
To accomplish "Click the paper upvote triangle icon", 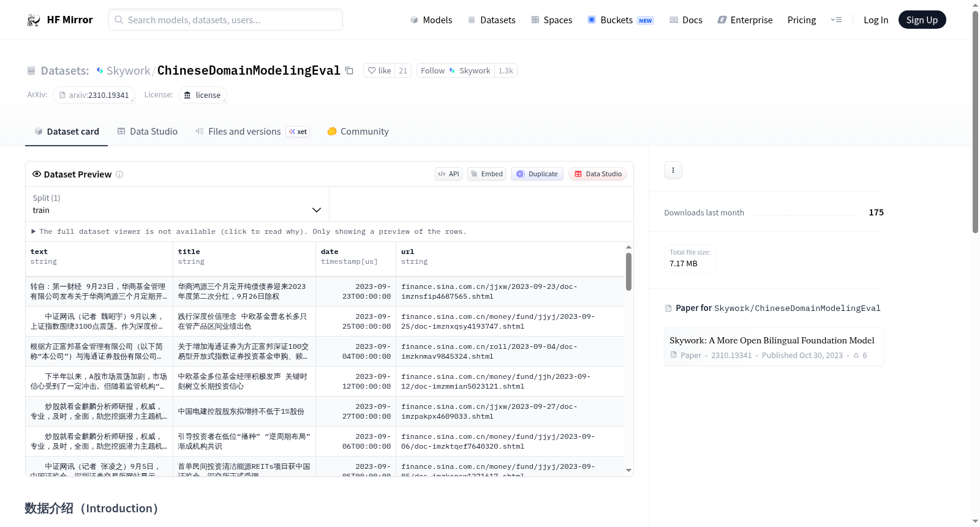I will pos(856,355).
